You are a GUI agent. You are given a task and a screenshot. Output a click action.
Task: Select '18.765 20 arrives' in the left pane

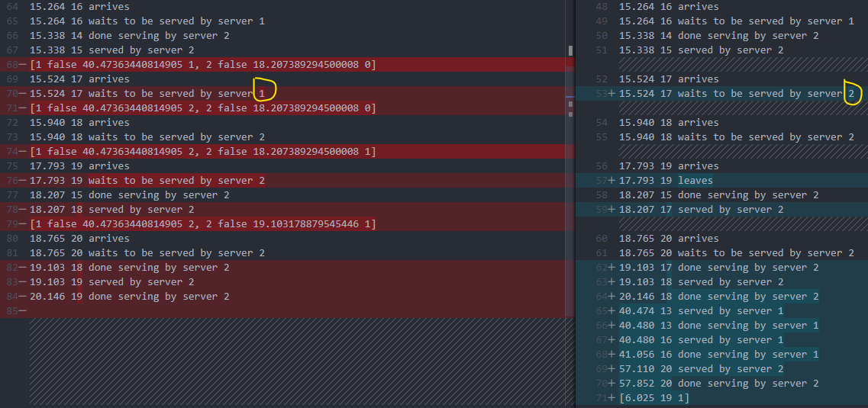(x=79, y=238)
